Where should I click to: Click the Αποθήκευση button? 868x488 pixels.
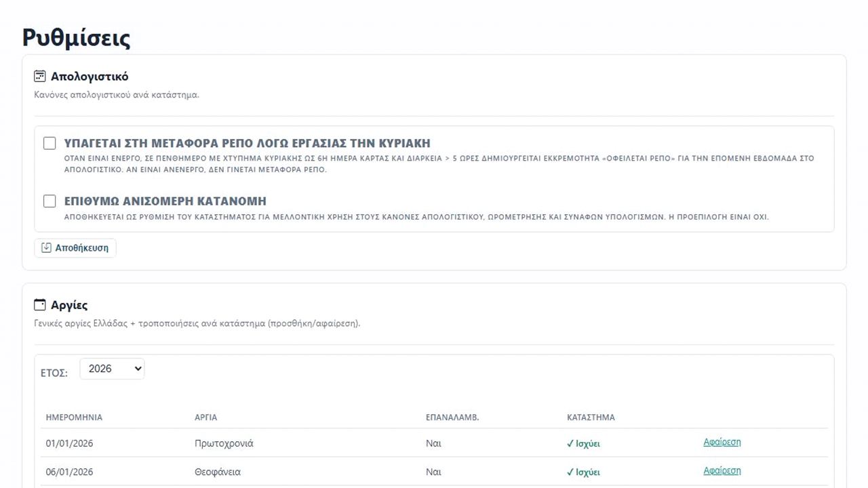pos(75,248)
